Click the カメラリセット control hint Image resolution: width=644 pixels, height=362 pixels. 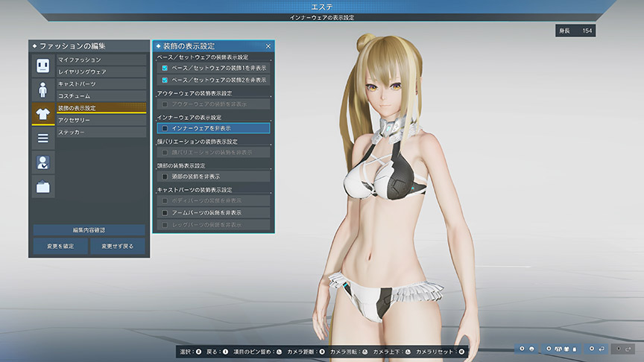pos(441,352)
